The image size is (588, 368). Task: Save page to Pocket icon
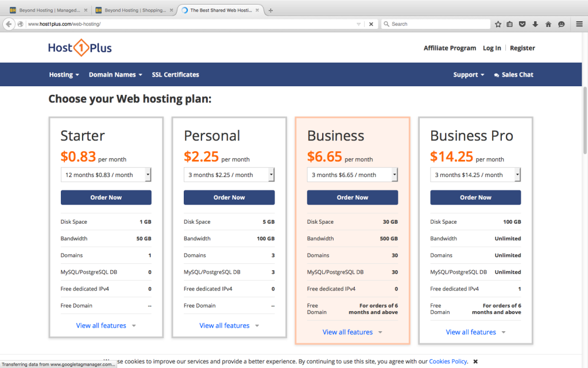point(522,24)
